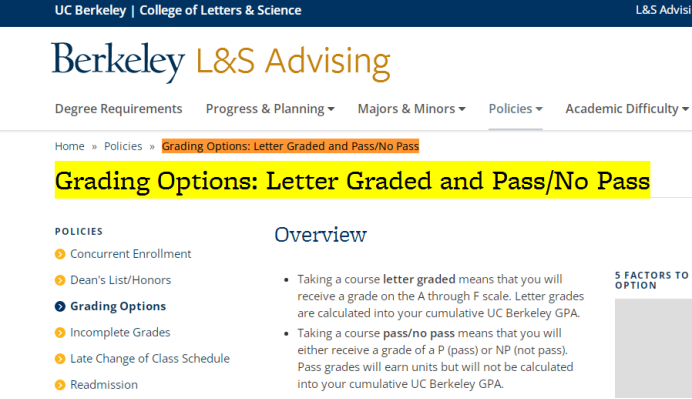The image size is (692, 399).
Task: Click the Dean's List/Honors arrow icon
Action: (x=60, y=280)
